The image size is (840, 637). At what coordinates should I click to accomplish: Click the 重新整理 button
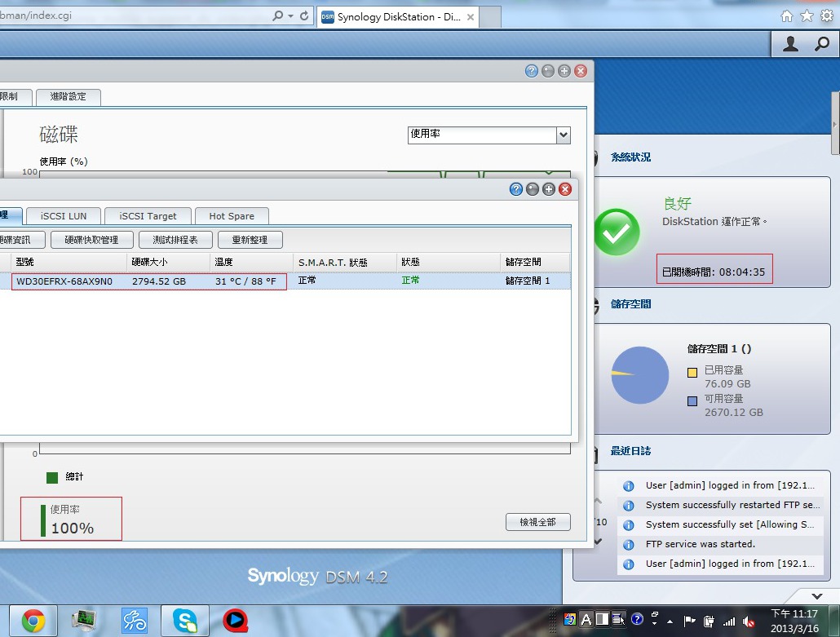pos(250,240)
